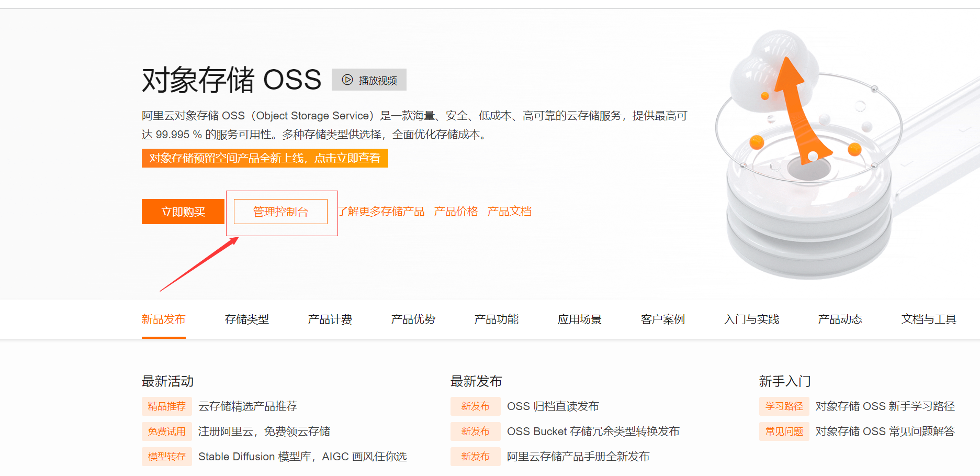980x476 pixels.
Task: Select the 模型转存 tag in 最新活动
Action: [166, 456]
